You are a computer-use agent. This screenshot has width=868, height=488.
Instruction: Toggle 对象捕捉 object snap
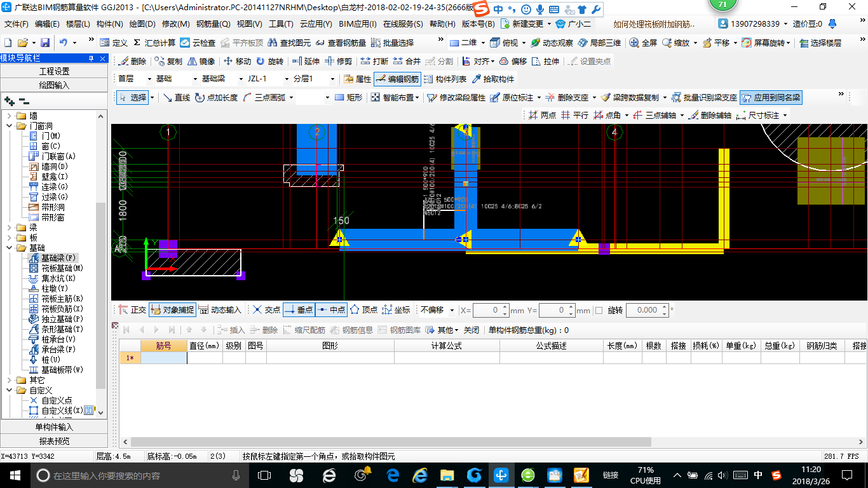(172, 310)
